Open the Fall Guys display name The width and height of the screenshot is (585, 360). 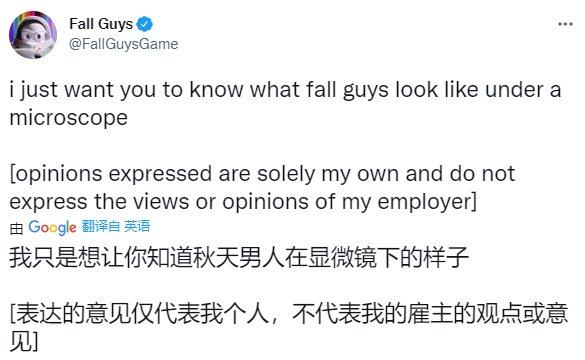tap(101, 24)
